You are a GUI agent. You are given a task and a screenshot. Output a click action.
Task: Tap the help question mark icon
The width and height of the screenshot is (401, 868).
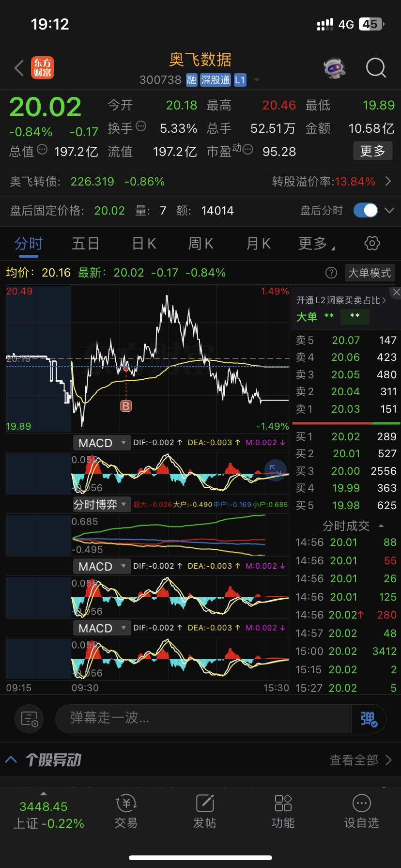[331, 273]
